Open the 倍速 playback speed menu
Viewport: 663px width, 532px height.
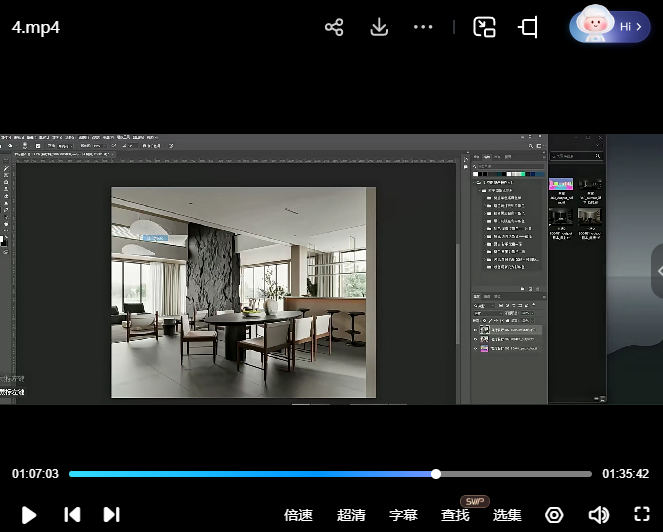coord(298,515)
